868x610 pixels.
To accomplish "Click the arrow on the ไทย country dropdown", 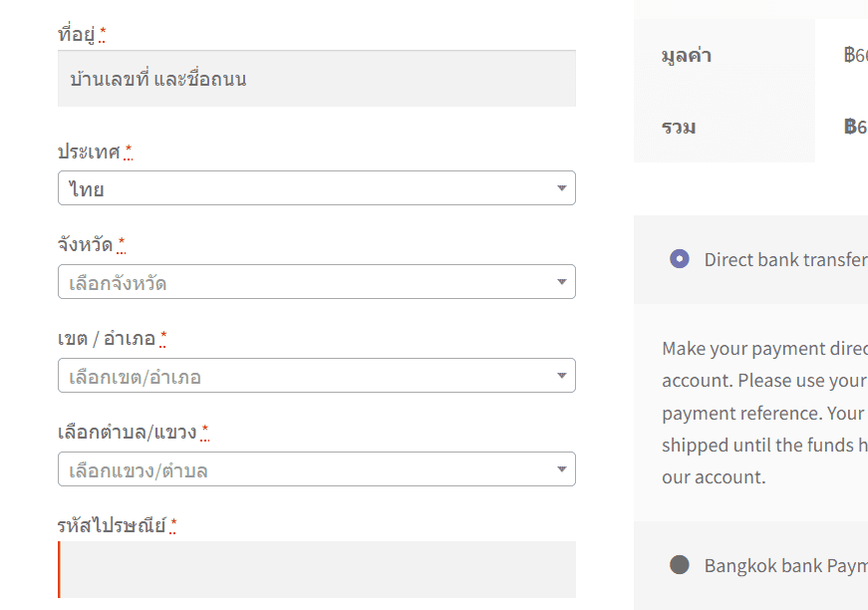I will [561, 188].
